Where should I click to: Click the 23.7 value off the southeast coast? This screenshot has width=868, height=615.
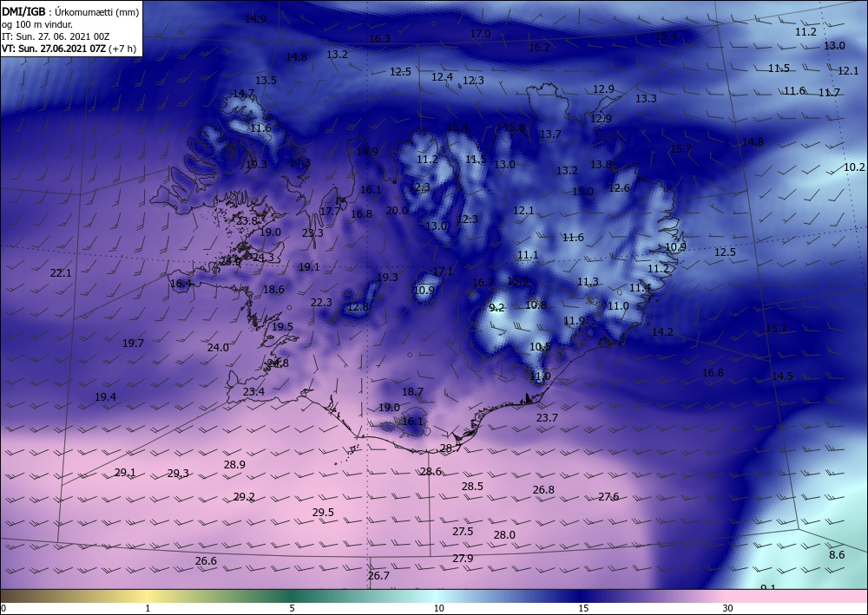point(547,417)
